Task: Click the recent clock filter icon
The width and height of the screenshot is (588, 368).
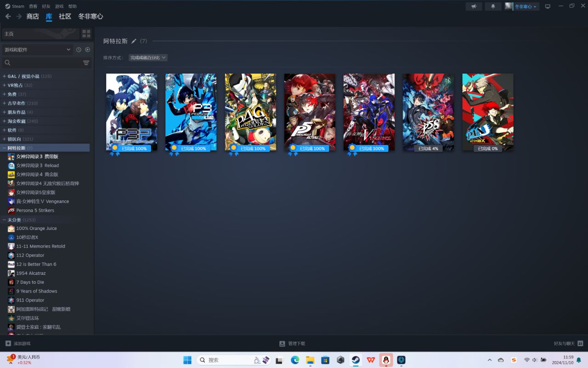Action: (x=79, y=50)
